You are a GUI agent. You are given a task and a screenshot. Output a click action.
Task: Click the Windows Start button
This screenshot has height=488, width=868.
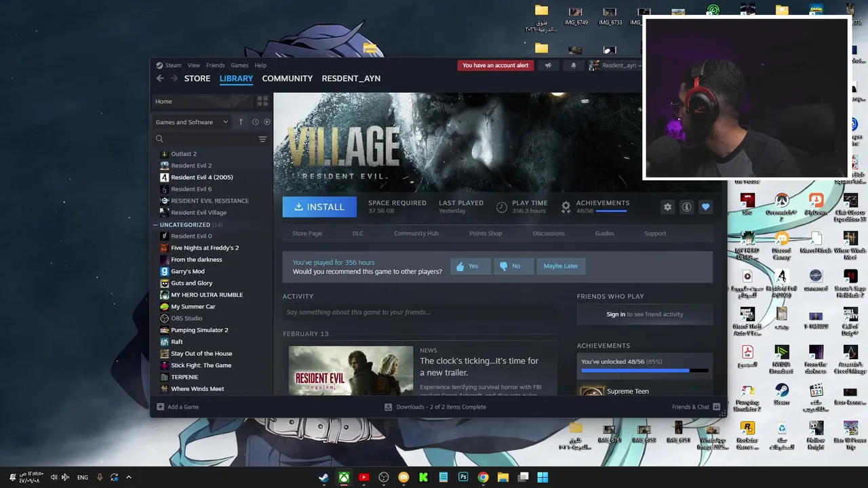(x=542, y=477)
